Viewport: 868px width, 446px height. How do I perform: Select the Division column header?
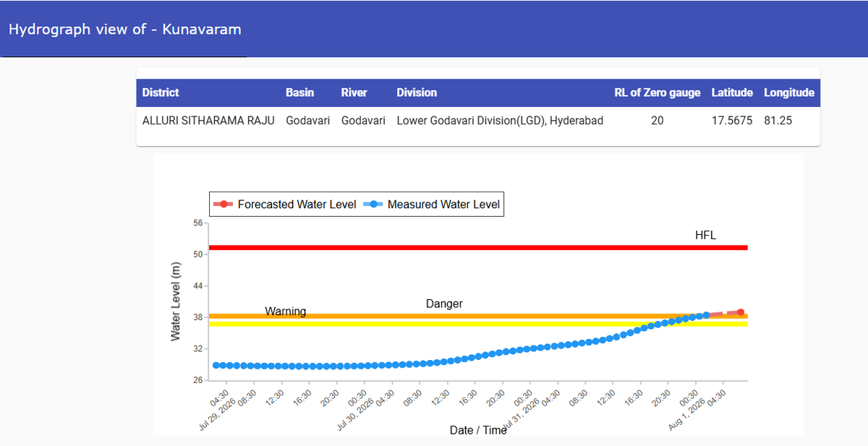417,93
